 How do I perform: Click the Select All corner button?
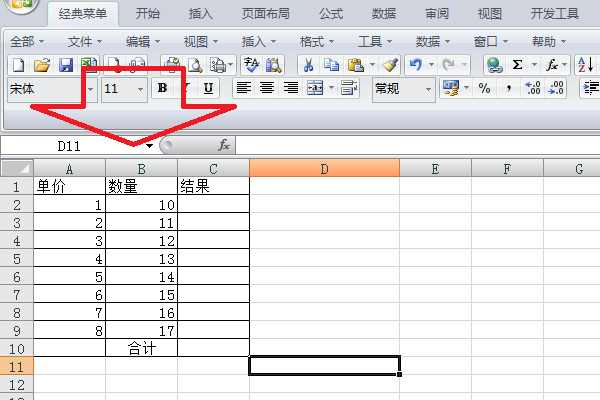click(x=17, y=168)
